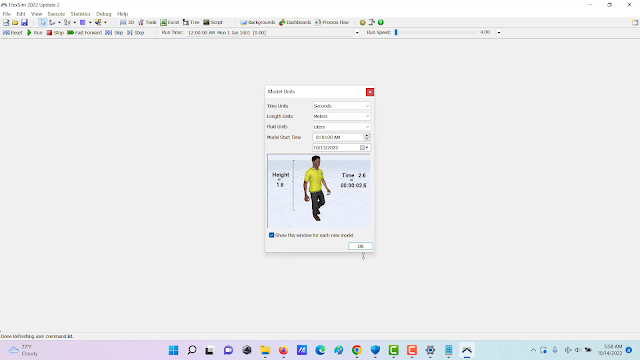Expand the Connect Objects tool dropdown arrow
The image size is (640, 360).
click(x=59, y=22)
